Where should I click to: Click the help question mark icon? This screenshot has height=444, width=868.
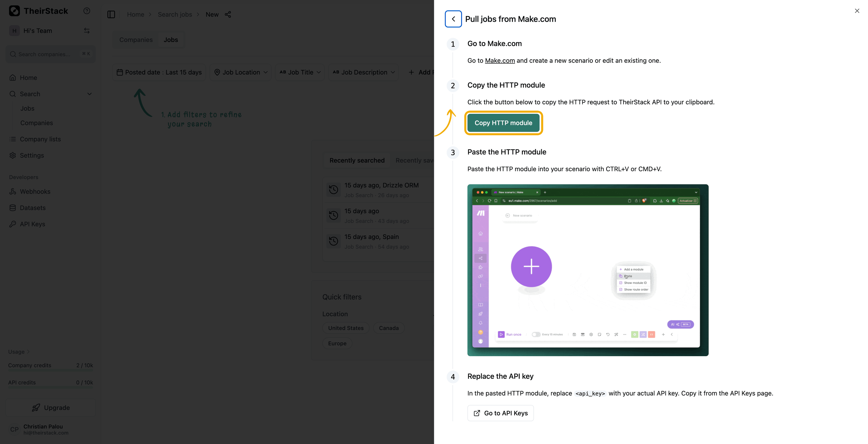87,11
